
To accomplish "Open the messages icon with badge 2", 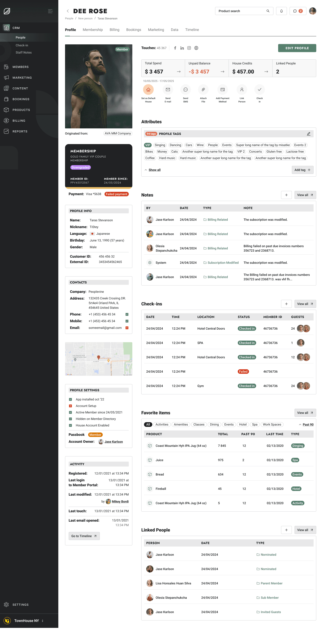I will pyautogui.click(x=298, y=11).
